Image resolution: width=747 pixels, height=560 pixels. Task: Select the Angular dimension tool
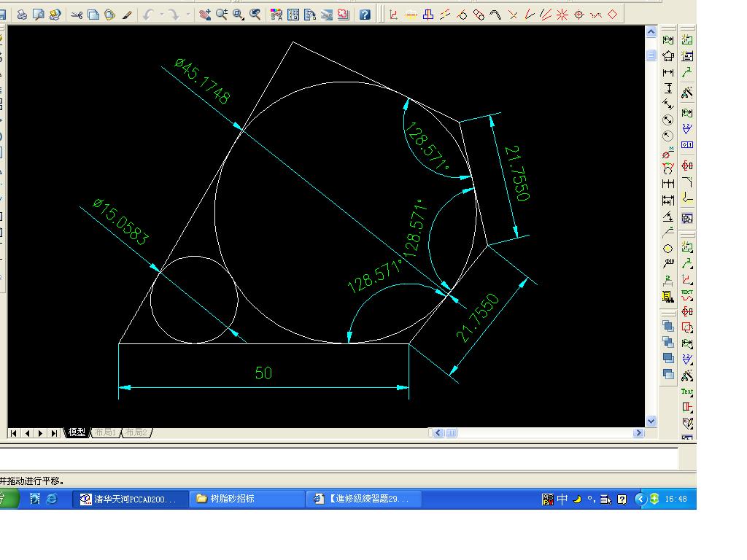pos(668,216)
